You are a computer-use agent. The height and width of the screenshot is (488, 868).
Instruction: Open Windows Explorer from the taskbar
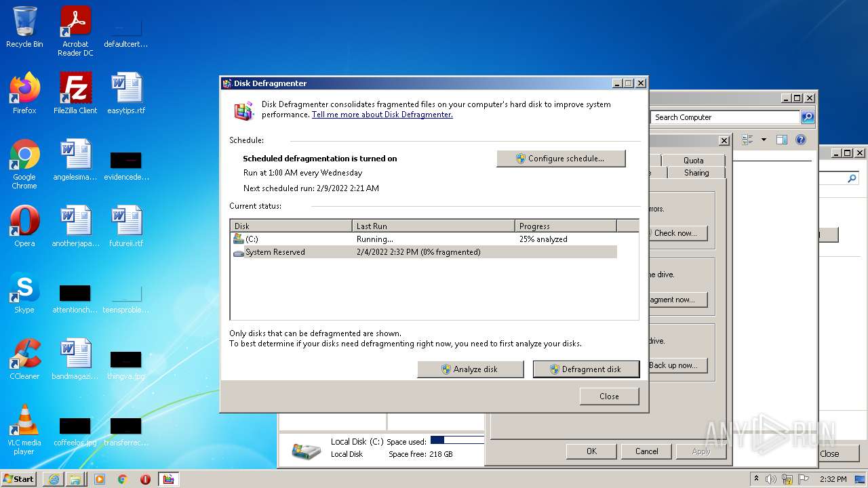(76, 479)
